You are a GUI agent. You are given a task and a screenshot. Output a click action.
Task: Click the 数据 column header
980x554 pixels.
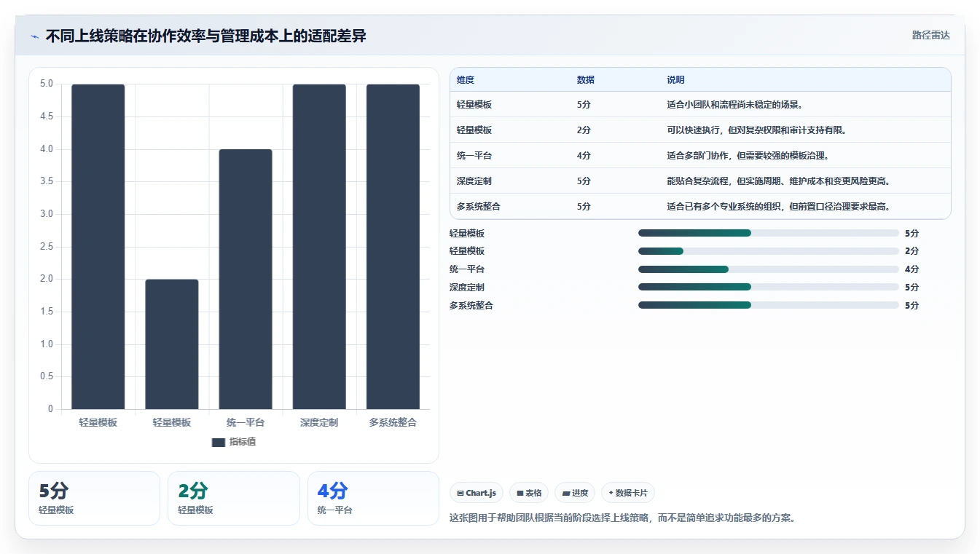pyautogui.click(x=586, y=80)
